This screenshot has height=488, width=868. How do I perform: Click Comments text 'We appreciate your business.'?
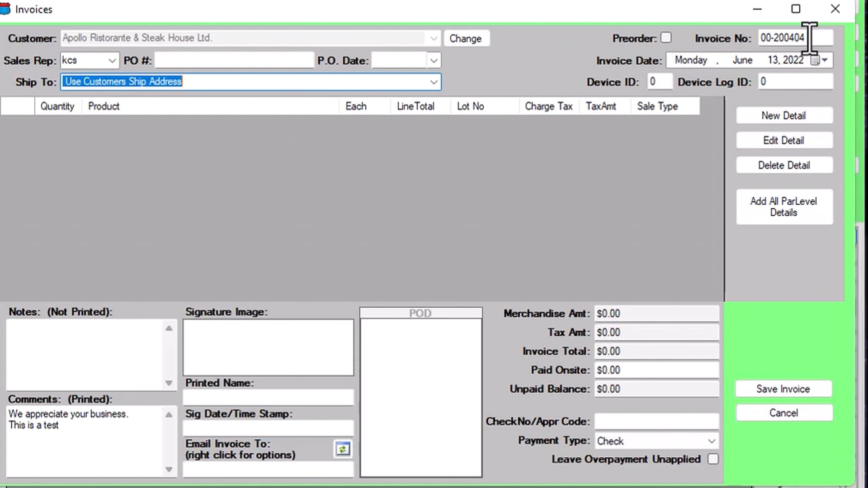point(68,414)
